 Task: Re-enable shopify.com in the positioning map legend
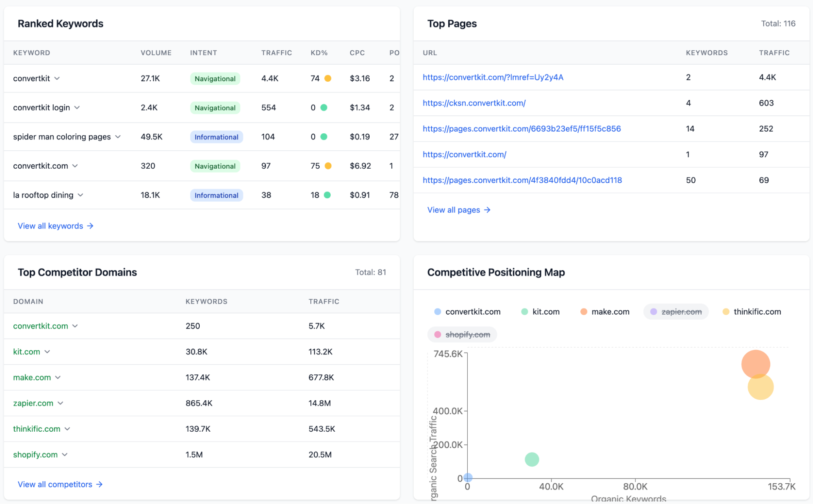click(x=462, y=335)
